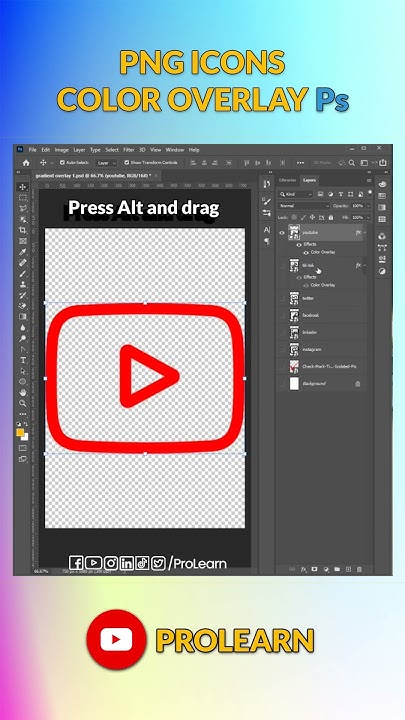Screen dimensions: 405x720
Task: Toggle Quick Mask mode icon
Action: pyautogui.click(x=22, y=448)
